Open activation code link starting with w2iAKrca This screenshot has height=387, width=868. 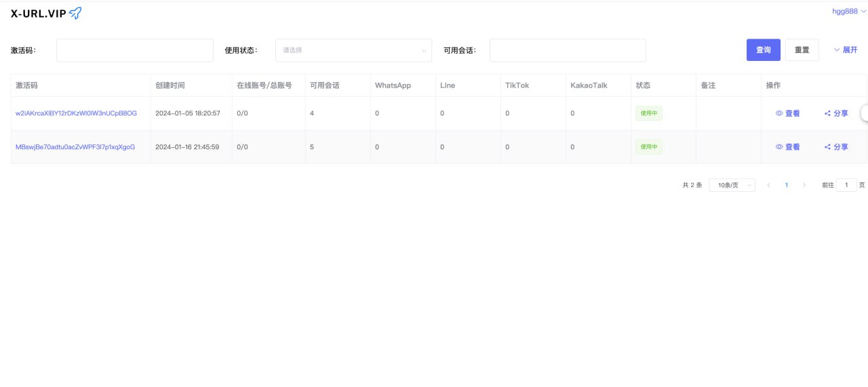click(76, 113)
